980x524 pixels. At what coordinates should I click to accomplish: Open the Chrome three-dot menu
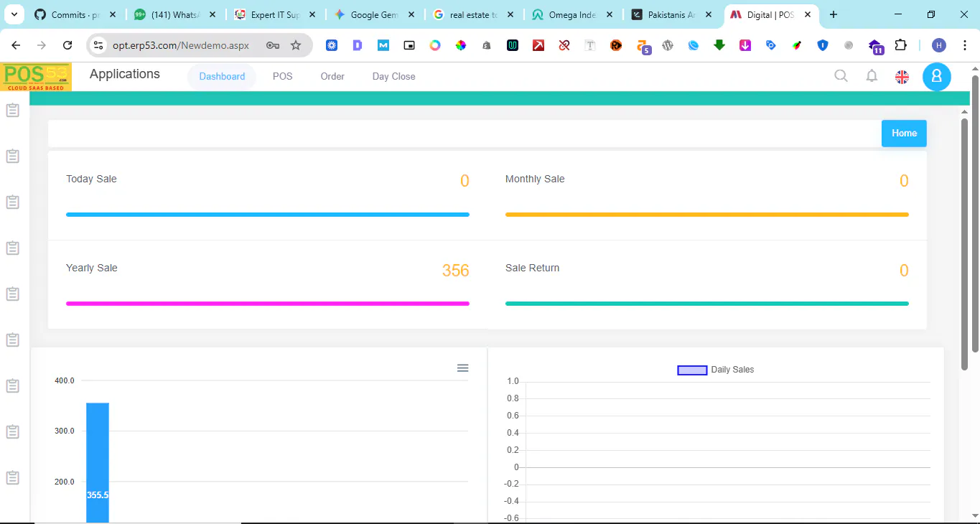tap(964, 45)
